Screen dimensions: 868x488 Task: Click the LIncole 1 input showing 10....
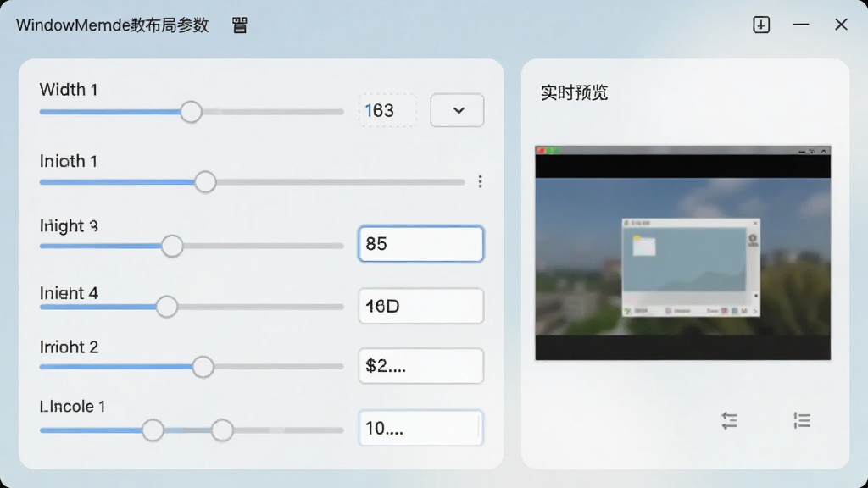click(x=420, y=428)
